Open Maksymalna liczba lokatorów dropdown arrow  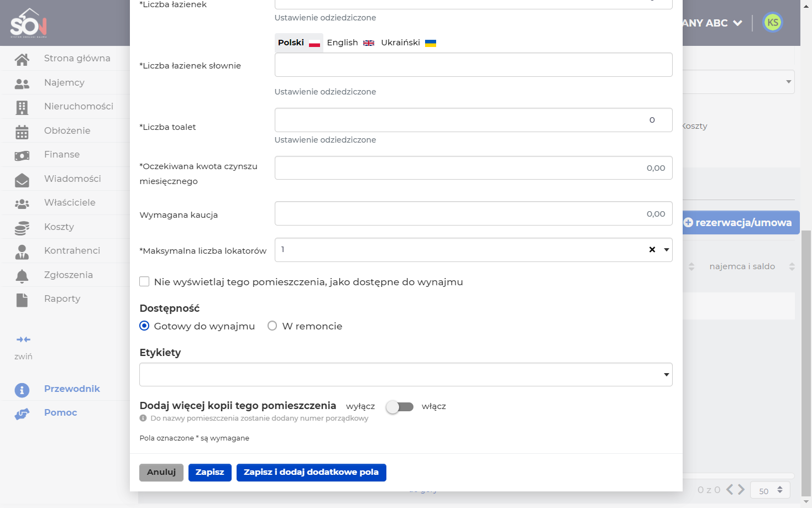click(x=667, y=250)
